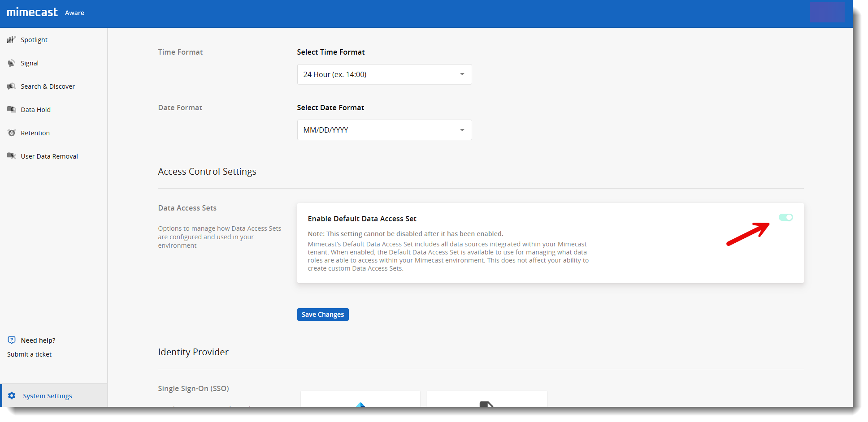Navigate to Data Hold via its sidebar icon
Screen dimensions: 868x422
tap(11, 109)
